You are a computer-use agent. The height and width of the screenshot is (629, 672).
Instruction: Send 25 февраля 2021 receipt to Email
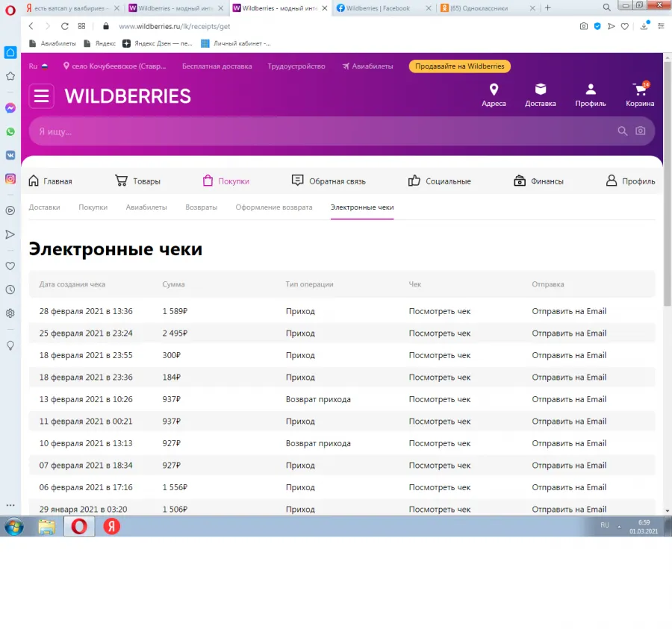coord(569,333)
